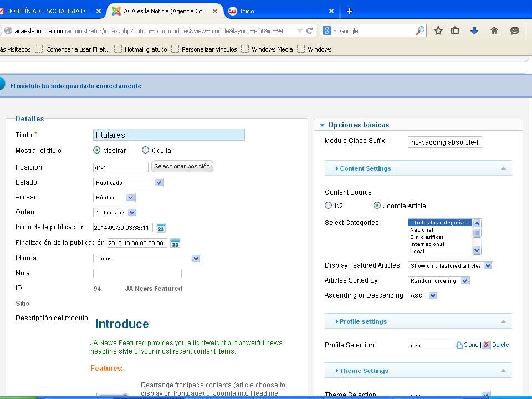Switch to the ACA es la Noticia tab
Image resolution: width=532 pixels, height=399 pixels.
(165, 11)
